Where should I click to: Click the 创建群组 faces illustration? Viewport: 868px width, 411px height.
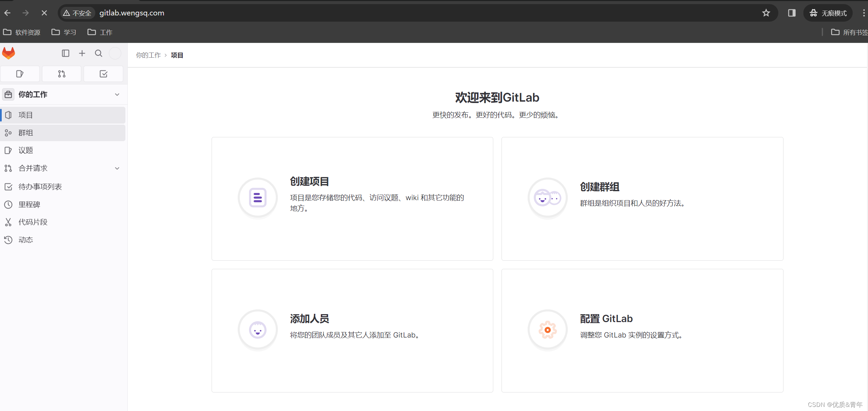click(x=548, y=198)
